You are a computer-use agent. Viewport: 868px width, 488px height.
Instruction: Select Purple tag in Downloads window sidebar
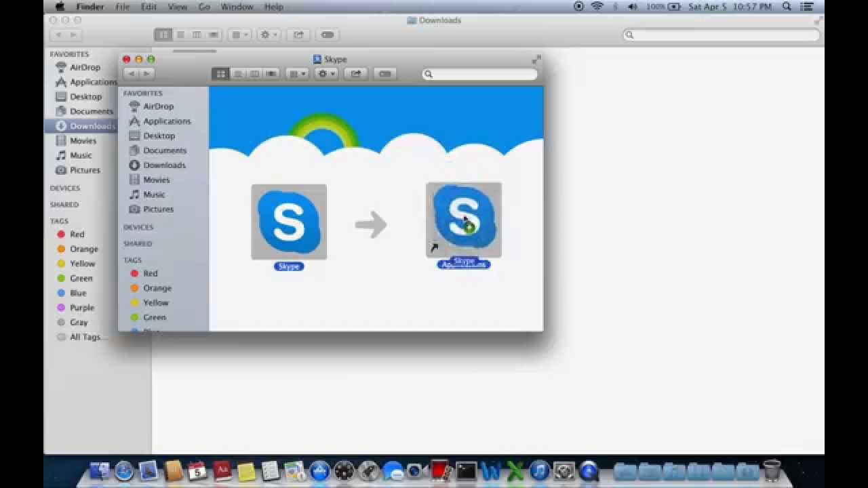(x=75, y=308)
